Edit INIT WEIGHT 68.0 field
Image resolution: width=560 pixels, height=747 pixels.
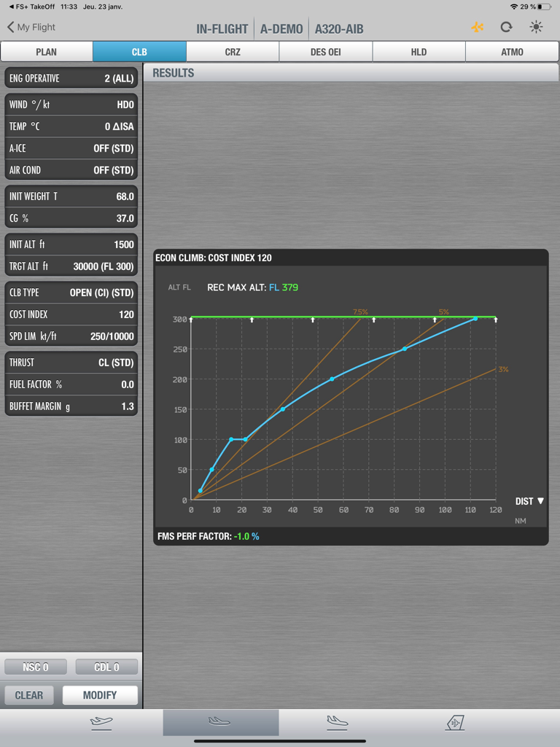[71, 196]
